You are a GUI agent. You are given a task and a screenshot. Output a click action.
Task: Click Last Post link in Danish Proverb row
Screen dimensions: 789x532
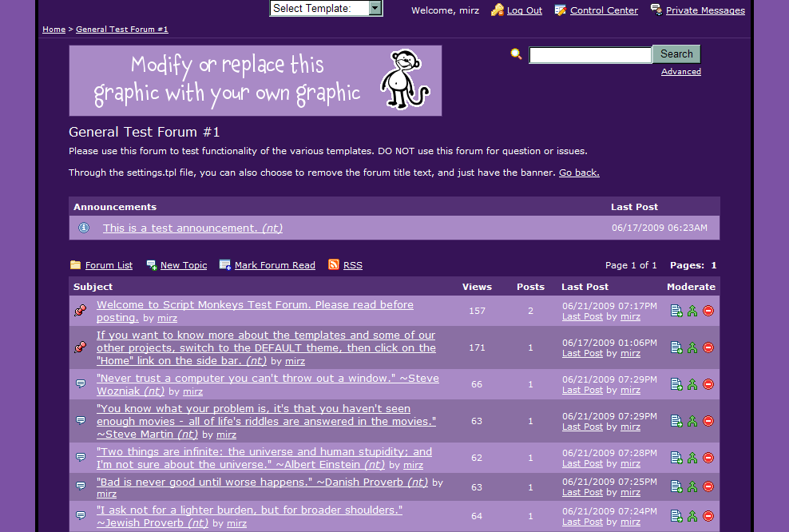pyautogui.click(x=582, y=492)
